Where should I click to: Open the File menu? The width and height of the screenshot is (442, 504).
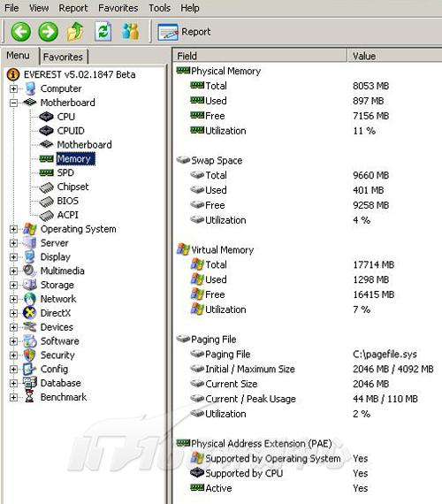pyautogui.click(x=11, y=8)
